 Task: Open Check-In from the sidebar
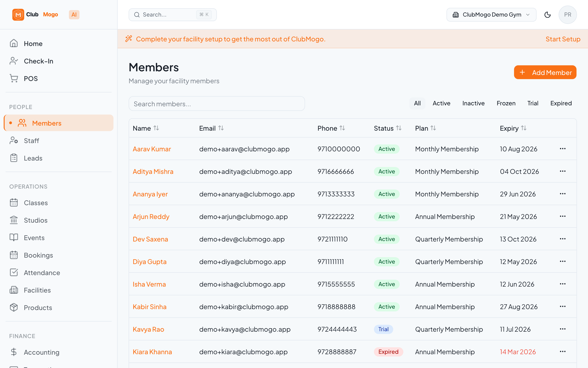(59, 61)
